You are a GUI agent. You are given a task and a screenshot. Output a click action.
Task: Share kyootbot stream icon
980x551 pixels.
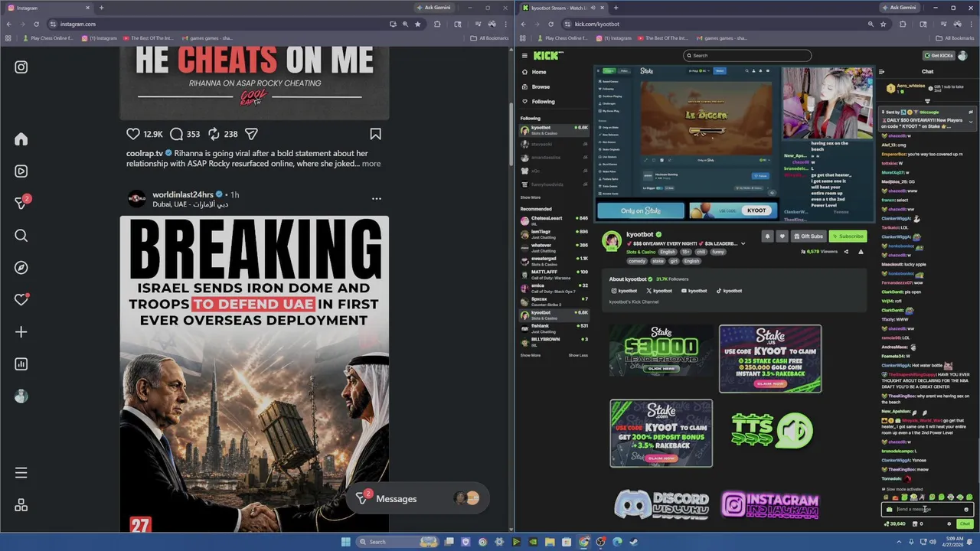click(846, 252)
